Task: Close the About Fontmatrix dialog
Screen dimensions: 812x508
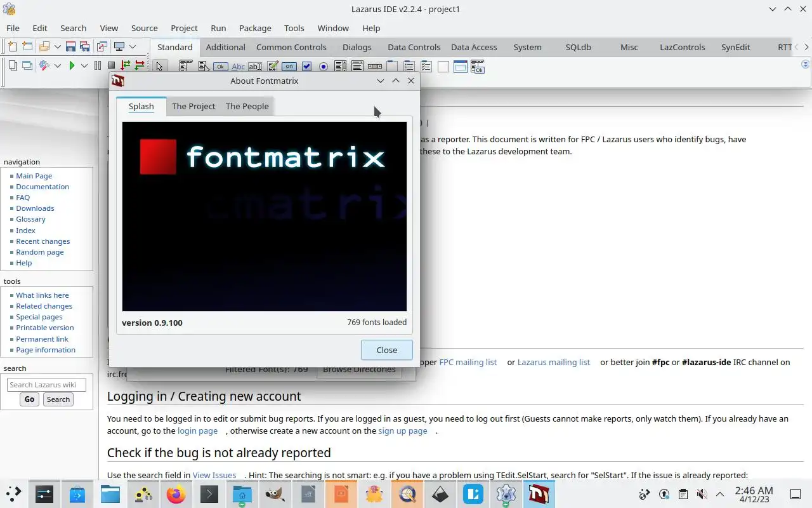Action: point(387,350)
